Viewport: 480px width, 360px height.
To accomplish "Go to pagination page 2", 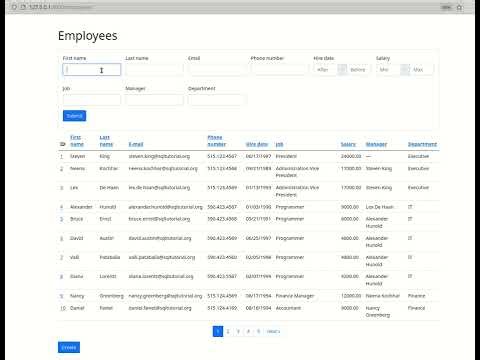I will [228, 331].
